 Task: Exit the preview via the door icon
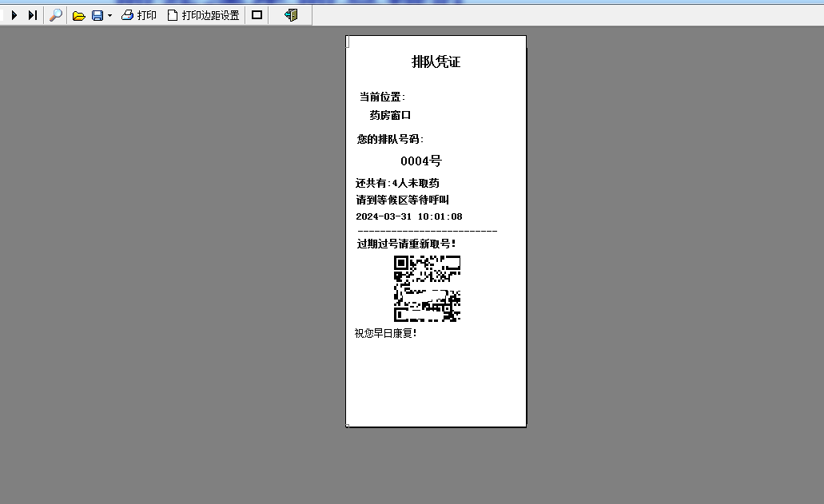pos(290,14)
